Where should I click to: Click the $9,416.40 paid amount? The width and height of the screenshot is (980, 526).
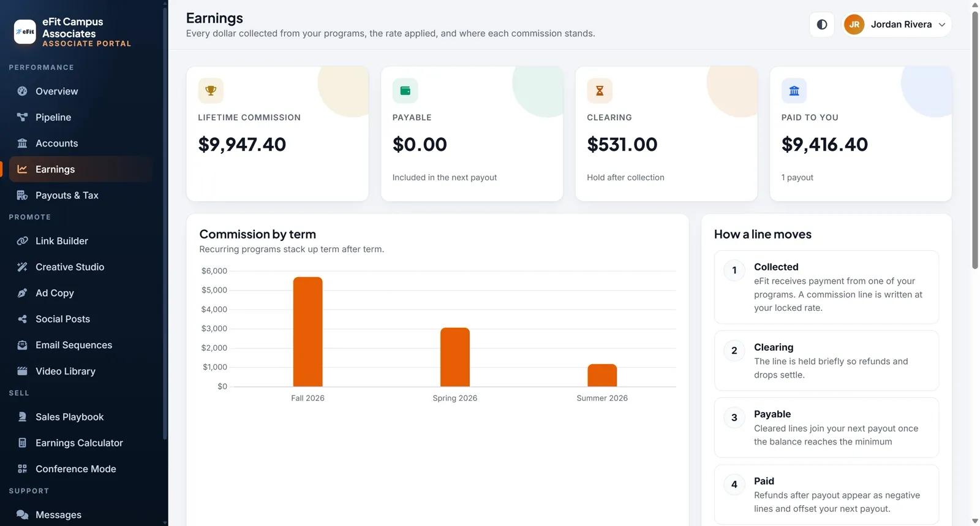point(824,145)
